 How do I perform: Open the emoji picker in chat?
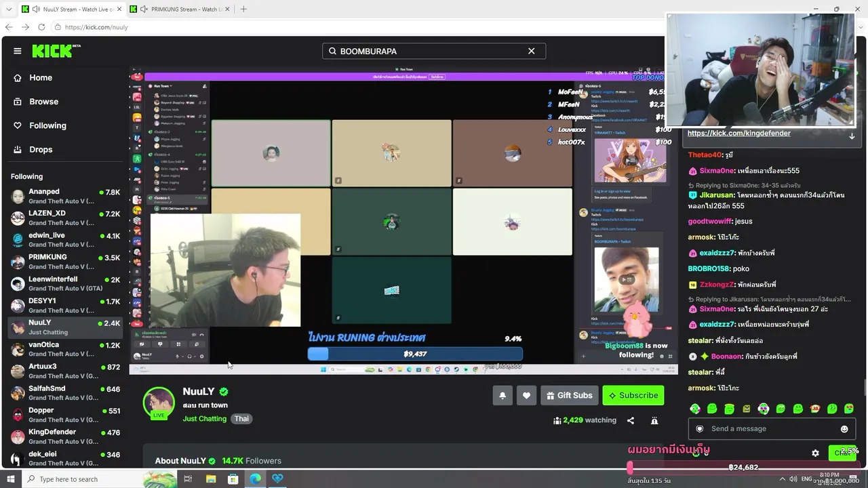pyautogui.click(x=844, y=429)
